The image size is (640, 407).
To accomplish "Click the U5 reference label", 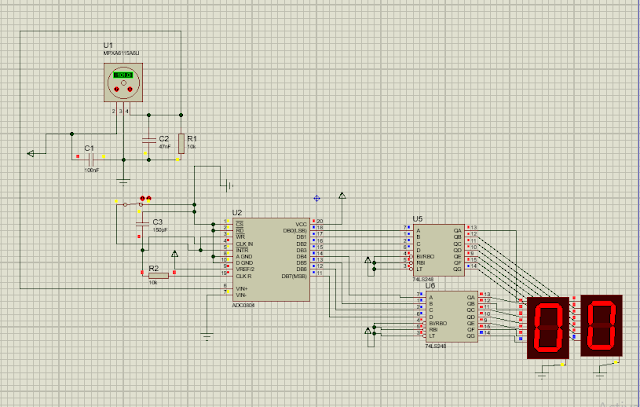I will 418,219.
